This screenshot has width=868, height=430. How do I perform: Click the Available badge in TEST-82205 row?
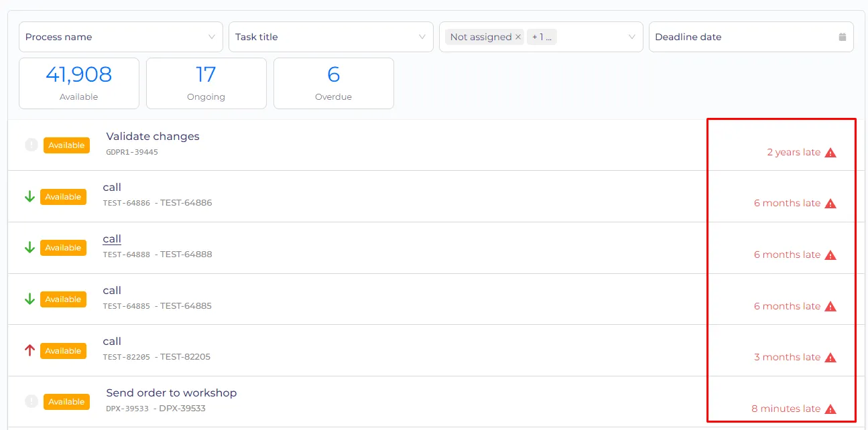click(x=63, y=350)
